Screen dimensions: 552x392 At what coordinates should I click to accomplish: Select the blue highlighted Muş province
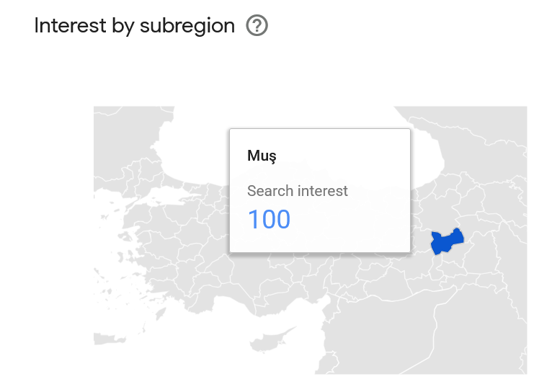(x=446, y=242)
